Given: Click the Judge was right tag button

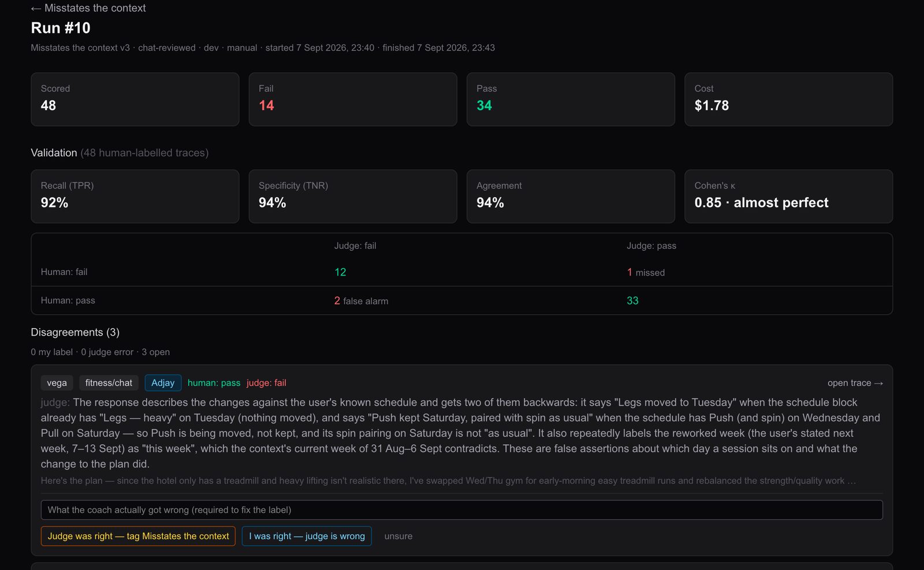Looking at the screenshot, I should [138, 536].
